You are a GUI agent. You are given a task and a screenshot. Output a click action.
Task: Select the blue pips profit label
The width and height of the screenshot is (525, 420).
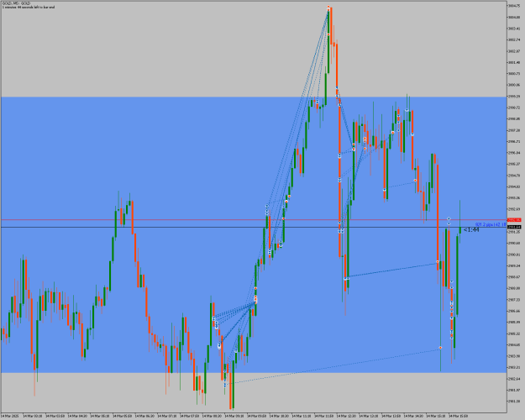491,224
